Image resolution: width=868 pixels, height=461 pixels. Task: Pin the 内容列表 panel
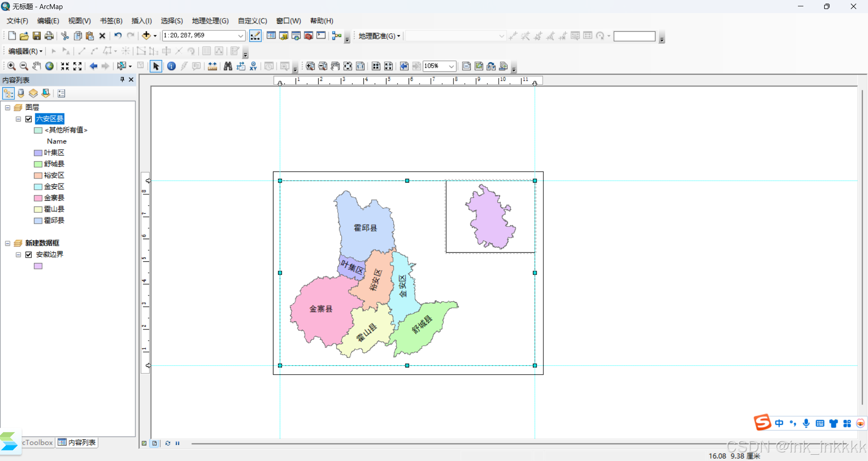pyautogui.click(x=122, y=80)
